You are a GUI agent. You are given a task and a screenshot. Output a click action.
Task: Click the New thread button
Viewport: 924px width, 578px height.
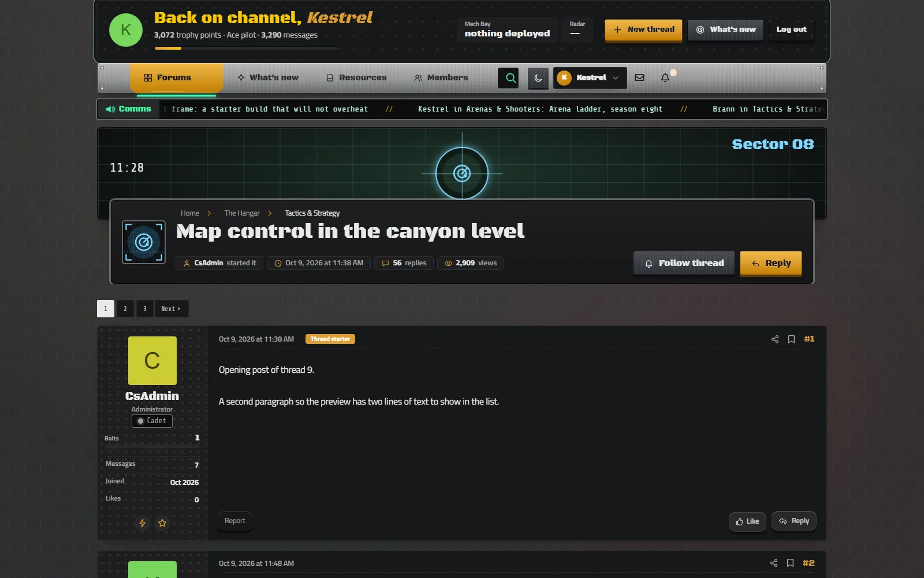pos(643,29)
